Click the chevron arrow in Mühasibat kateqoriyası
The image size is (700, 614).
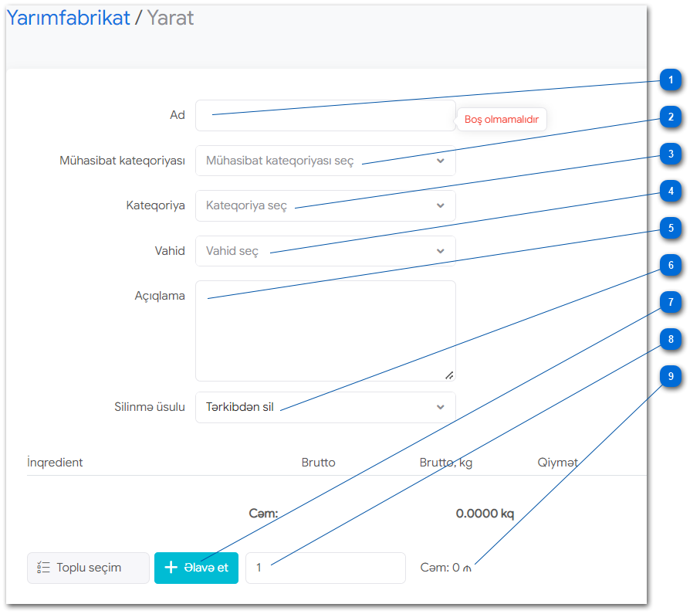441,161
